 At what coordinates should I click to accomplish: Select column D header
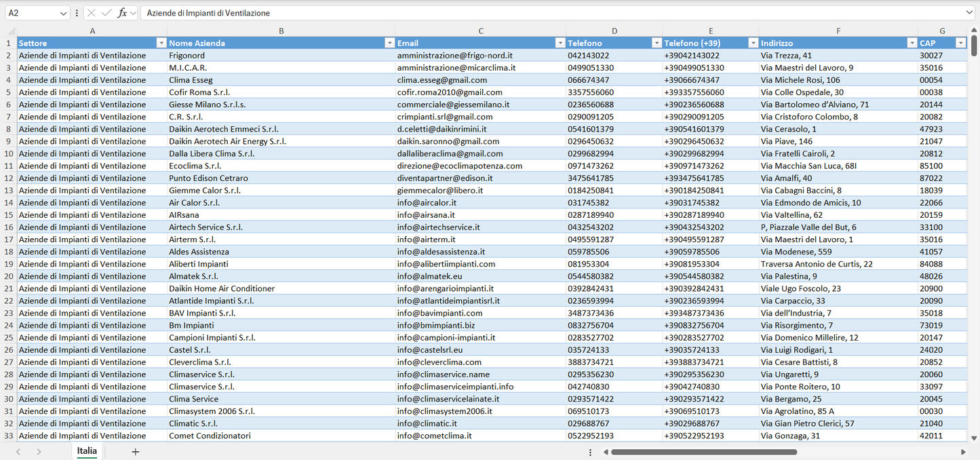click(614, 31)
